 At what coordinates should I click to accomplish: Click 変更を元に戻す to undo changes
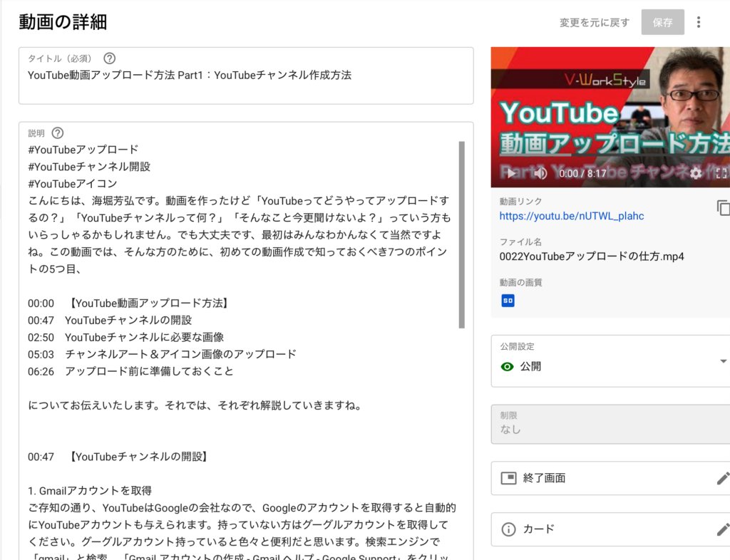point(595,22)
